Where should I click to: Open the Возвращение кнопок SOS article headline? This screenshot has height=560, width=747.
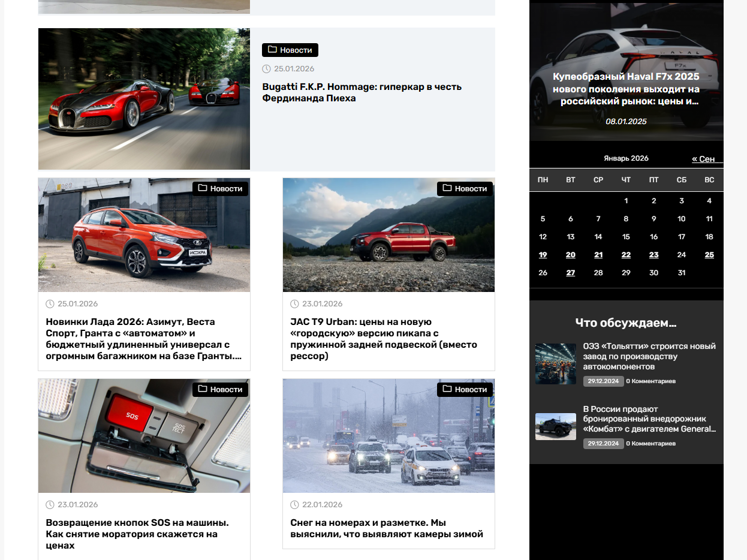(x=137, y=534)
